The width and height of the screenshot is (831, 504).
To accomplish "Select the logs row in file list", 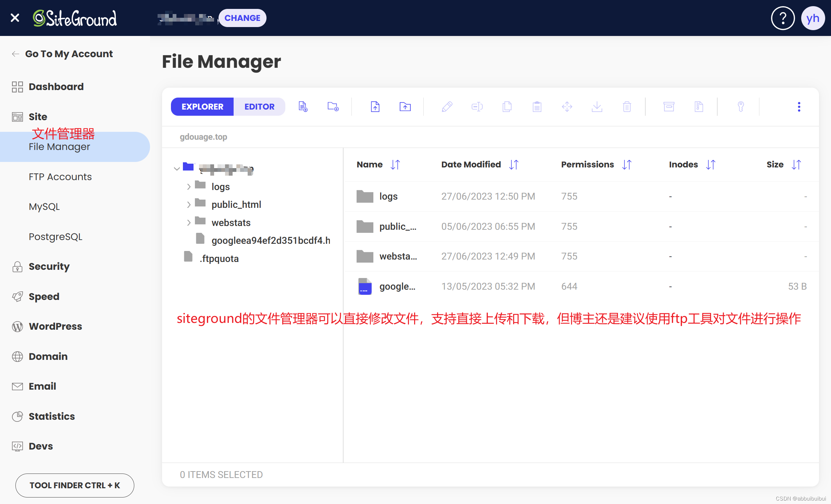I will coord(581,197).
